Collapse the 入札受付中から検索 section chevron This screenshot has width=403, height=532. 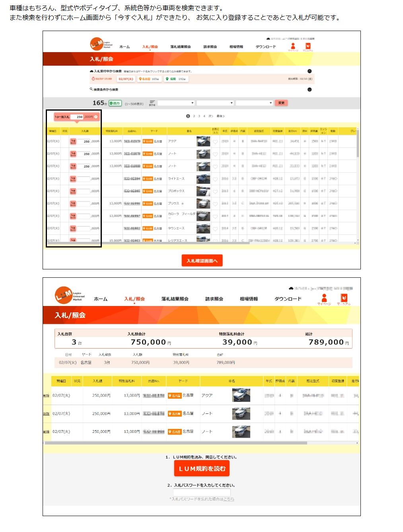pos(310,71)
